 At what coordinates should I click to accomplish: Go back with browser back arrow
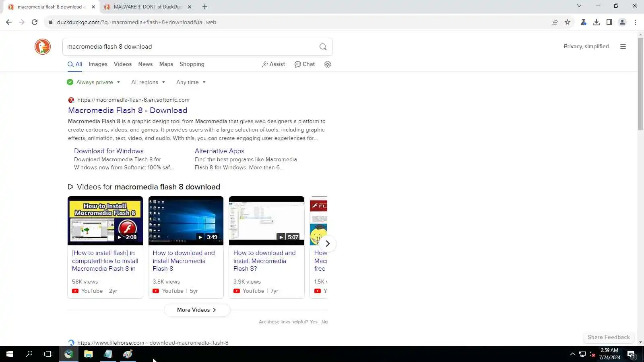click(x=9, y=22)
